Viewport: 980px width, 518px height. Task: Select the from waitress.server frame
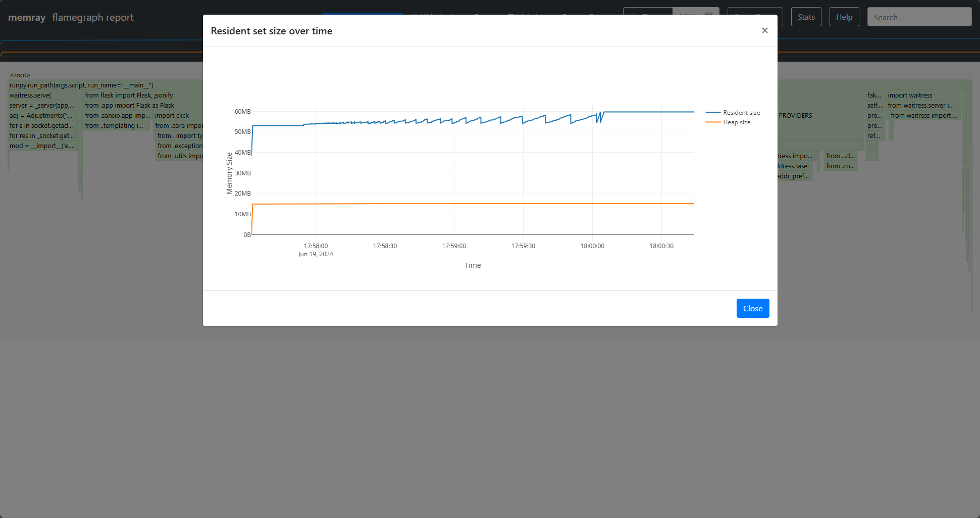point(924,106)
